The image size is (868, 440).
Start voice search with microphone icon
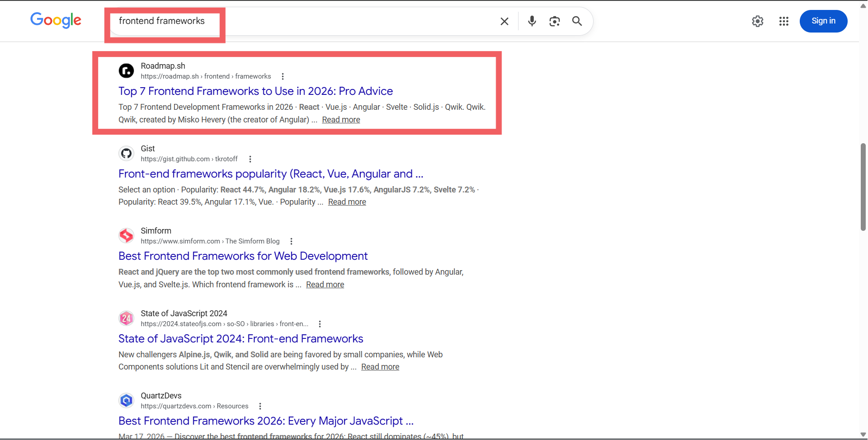click(532, 21)
